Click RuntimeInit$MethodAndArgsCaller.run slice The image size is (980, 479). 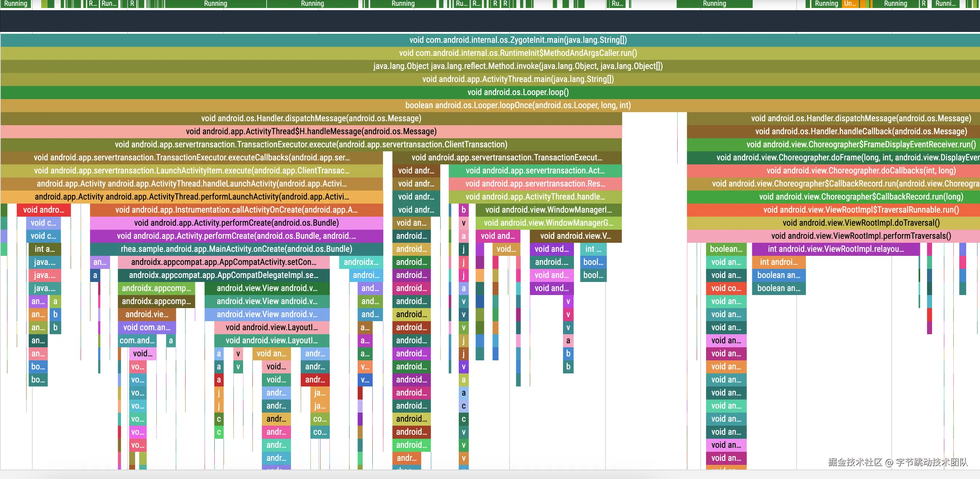click(x=517, y=53)
